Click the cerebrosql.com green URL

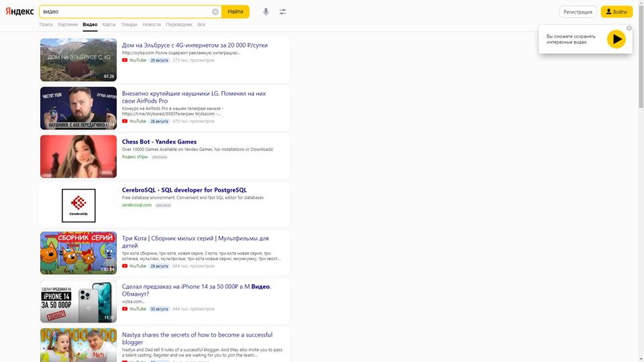pyautogui.click(x=137, y=205)
